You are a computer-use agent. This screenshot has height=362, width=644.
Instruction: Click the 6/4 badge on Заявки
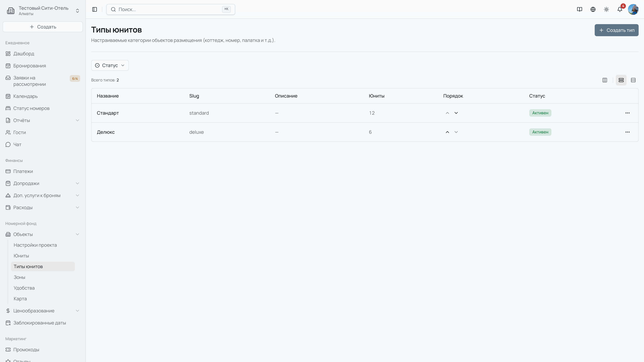(x=75, y=78)
